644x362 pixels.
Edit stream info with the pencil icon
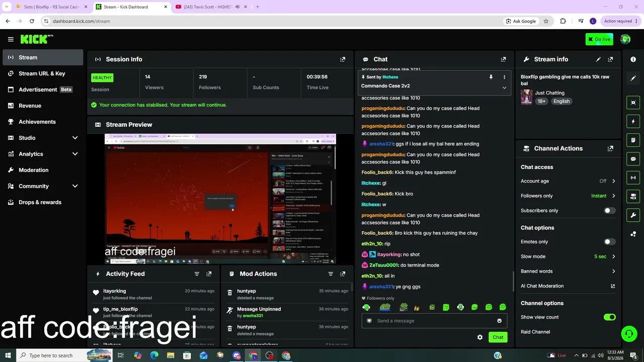[598, 59]
